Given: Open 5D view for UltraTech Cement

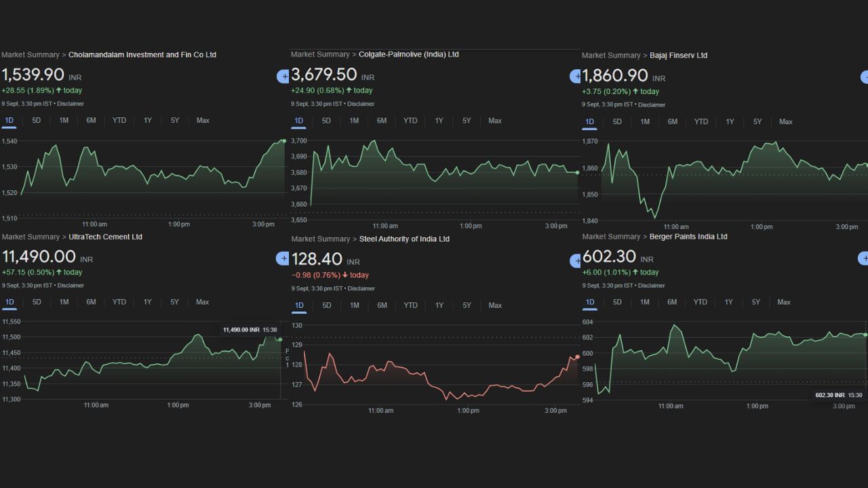Looking at the screenshot, I should point(37,302).
